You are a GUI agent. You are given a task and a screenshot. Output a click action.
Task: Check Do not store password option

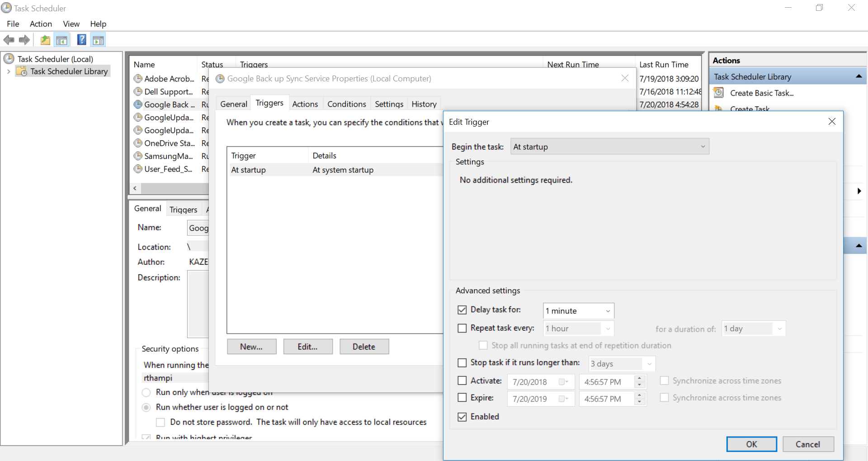pyautogui.click(x=160, y=422)
